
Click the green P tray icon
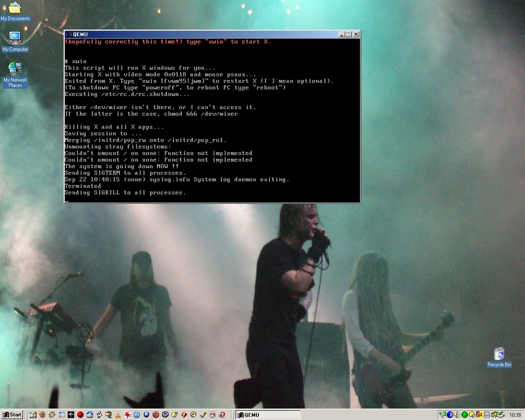coord(465,415)
